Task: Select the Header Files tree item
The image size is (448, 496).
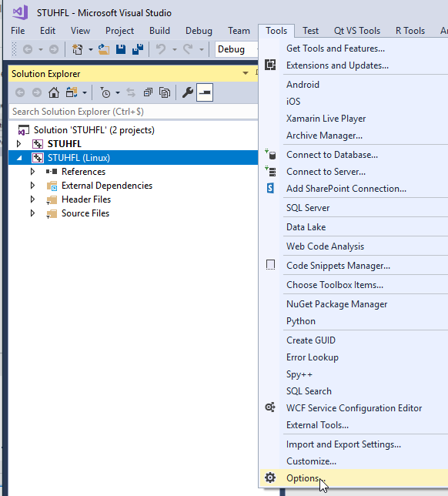Action: [86, 199]
